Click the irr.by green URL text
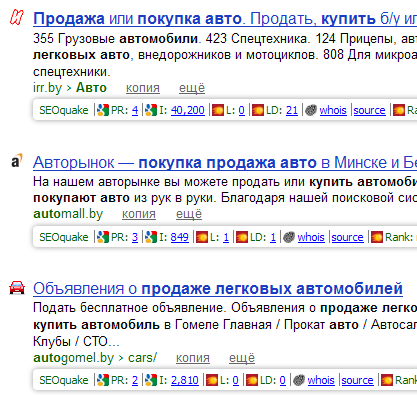This screenshot has width=417, height=395. [x=47, y=88]
